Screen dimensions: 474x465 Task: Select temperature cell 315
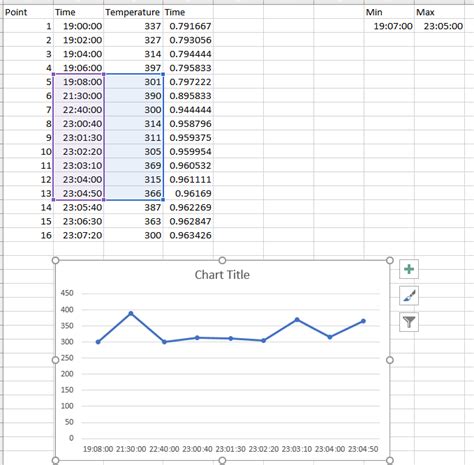point(133,179)
